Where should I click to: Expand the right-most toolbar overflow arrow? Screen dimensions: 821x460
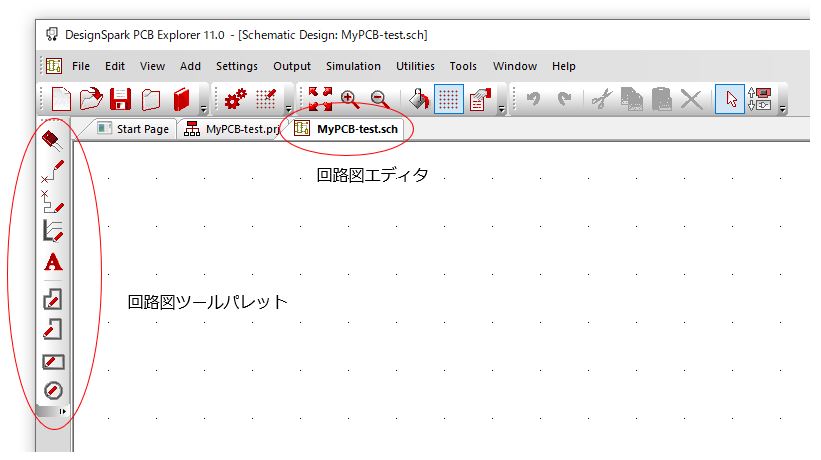(782, 106)
